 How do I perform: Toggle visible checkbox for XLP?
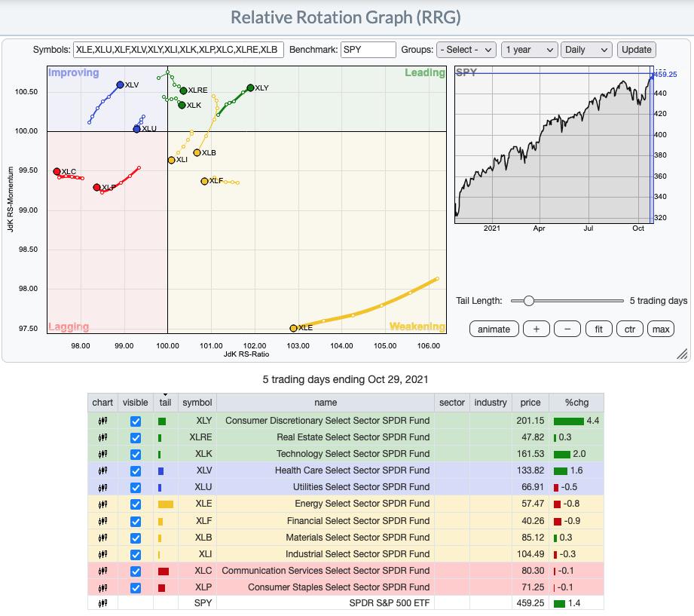(x=136, y=588)
